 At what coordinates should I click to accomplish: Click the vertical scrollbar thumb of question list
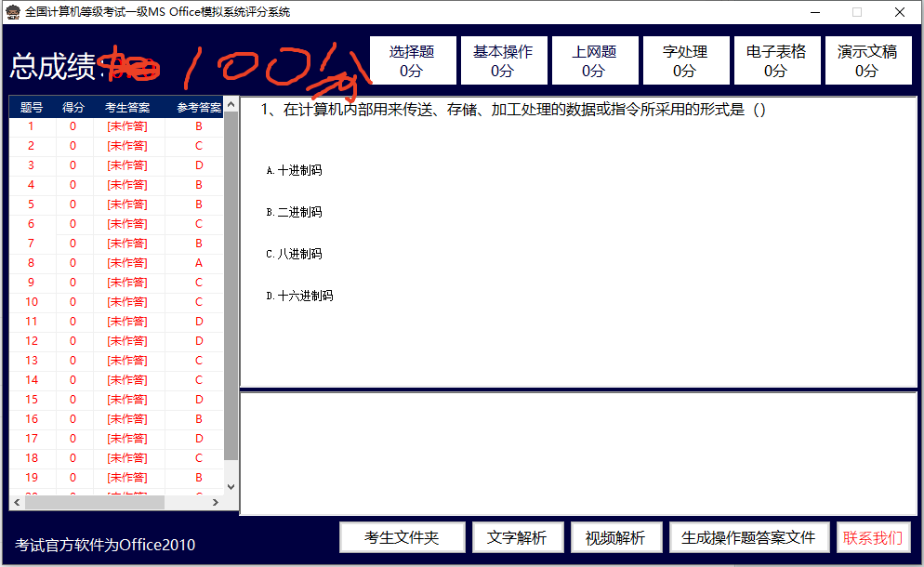[231, 285]
